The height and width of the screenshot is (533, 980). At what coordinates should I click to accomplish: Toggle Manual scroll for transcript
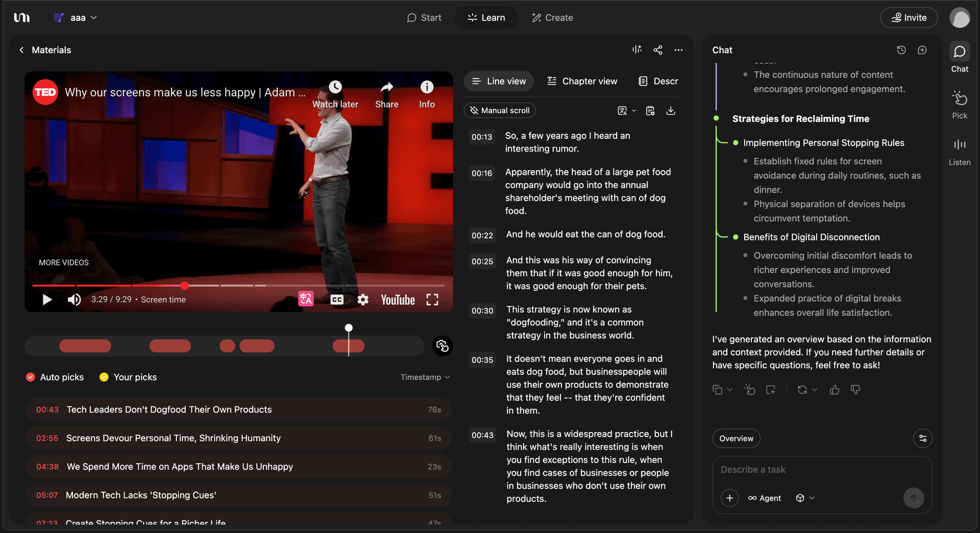click(x=500, y=111)
